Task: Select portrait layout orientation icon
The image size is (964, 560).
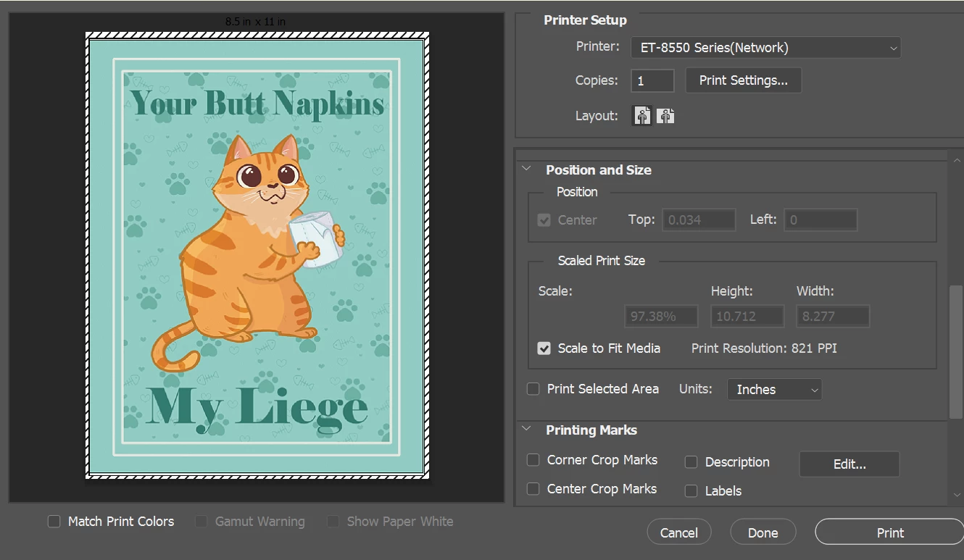Action: tap(642, 116)
